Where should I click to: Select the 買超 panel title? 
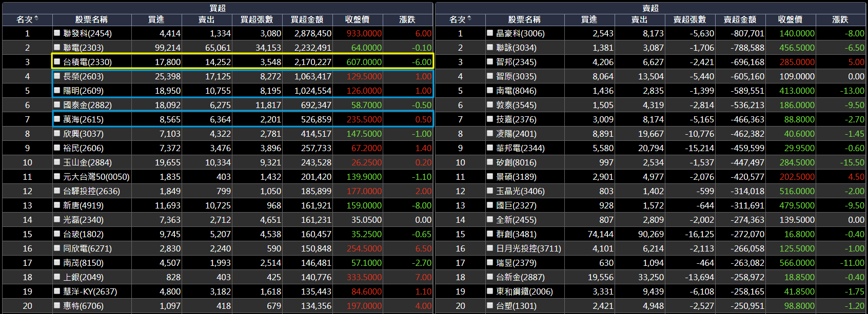(x=218, y=8)
